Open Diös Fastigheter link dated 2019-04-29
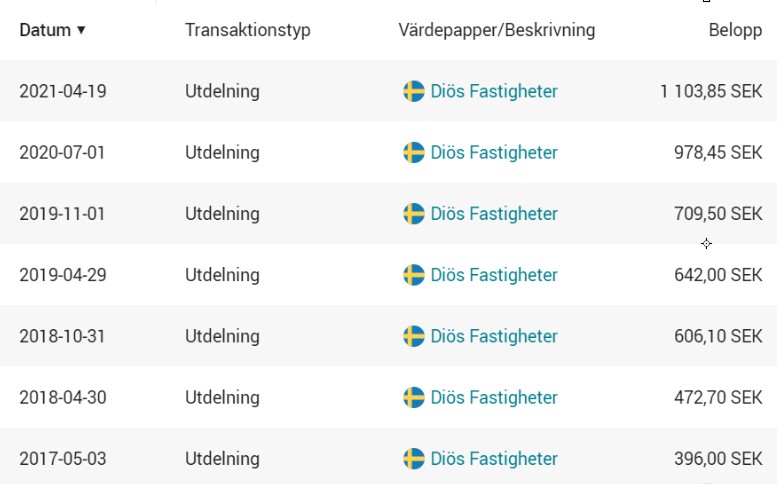 [x=494, y=275]
